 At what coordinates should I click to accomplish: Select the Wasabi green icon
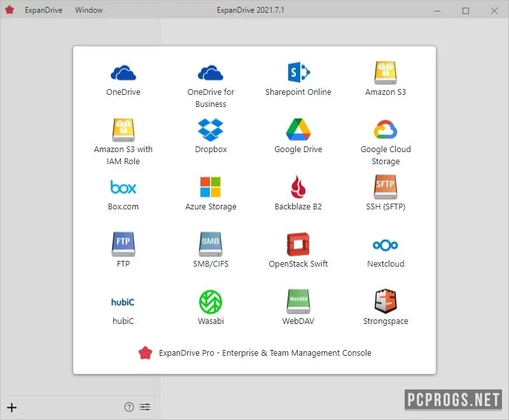(211, 302)
